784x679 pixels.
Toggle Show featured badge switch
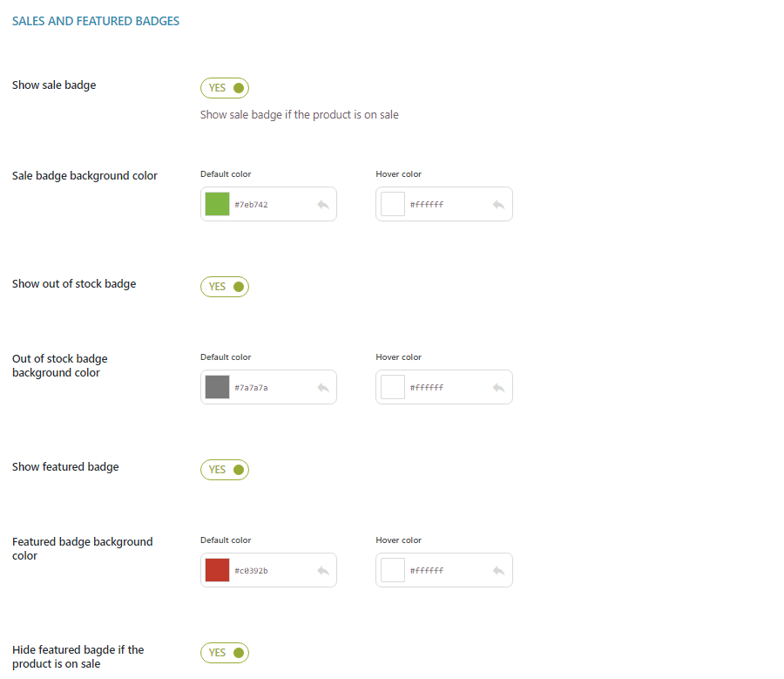pyautogui.click(x=225, y=470)
